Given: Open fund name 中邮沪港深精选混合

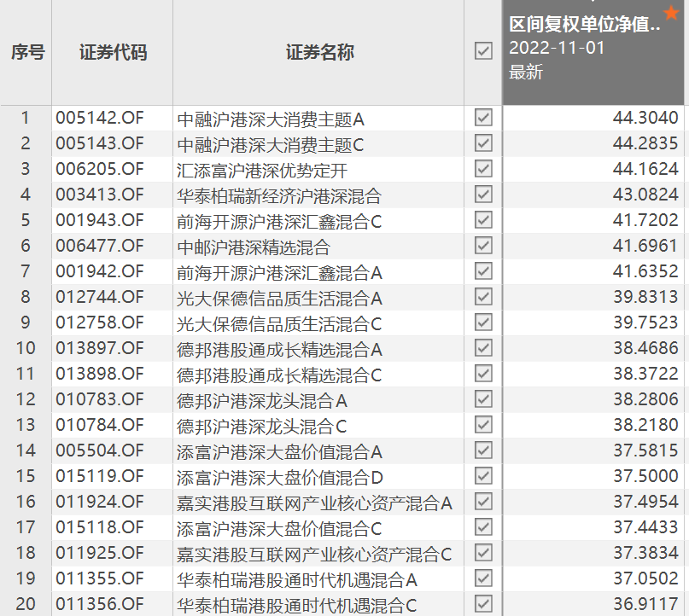Looking at the screenshot, I should tap(253, 247).
